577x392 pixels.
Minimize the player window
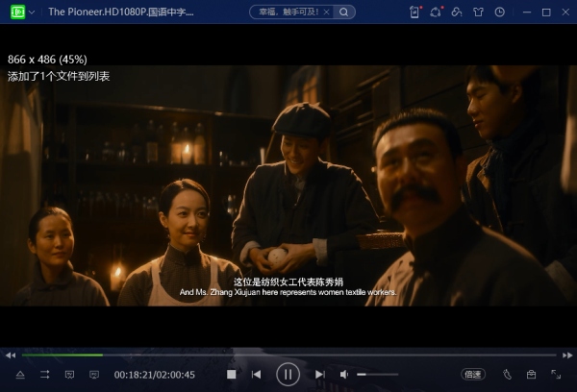(x=527, y=12)
